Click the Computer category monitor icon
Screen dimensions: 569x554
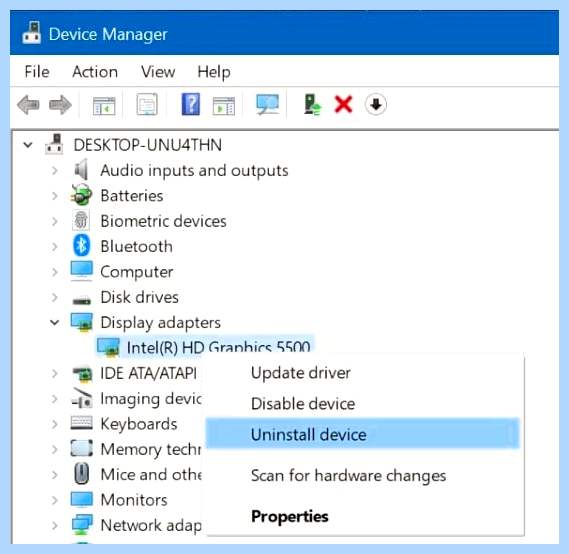pyautogui.click(x=82, y=271)
